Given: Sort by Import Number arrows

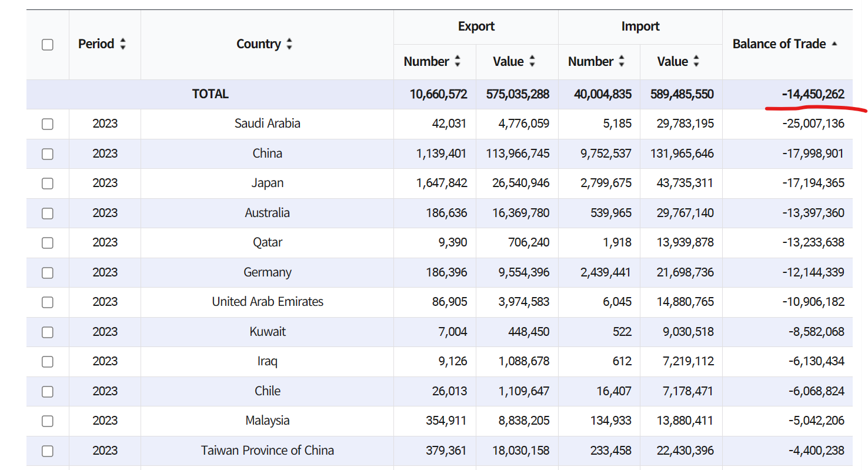Looking at the screenshot, I should point(622,61).
